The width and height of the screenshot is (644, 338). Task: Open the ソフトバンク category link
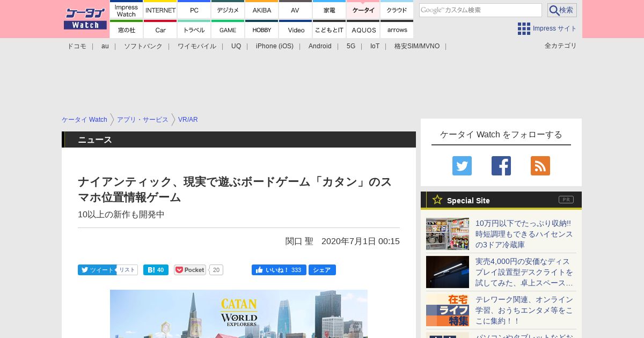coord(143,46)
